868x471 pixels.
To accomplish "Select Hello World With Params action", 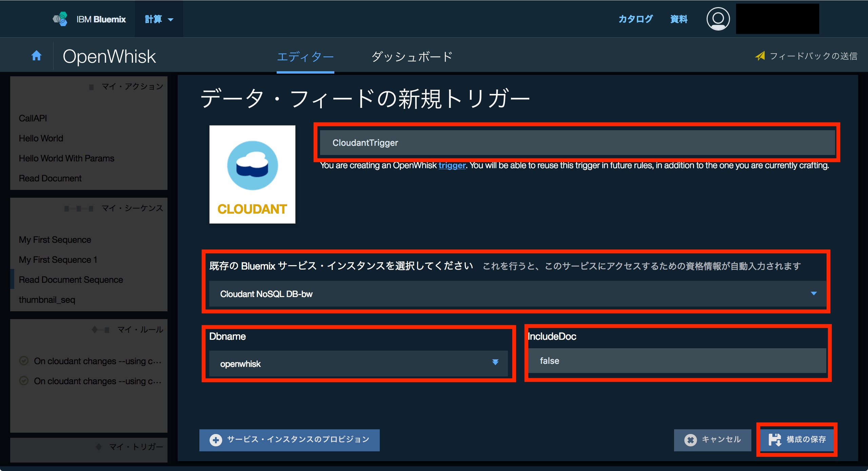I will [66, 158].
